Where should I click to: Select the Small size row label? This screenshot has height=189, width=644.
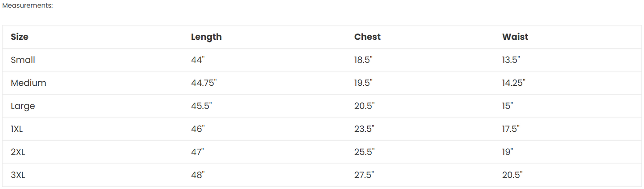pos(23,60)
